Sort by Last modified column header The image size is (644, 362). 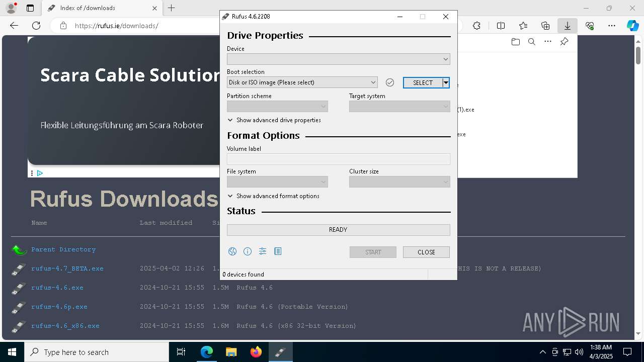click(166, 223)
